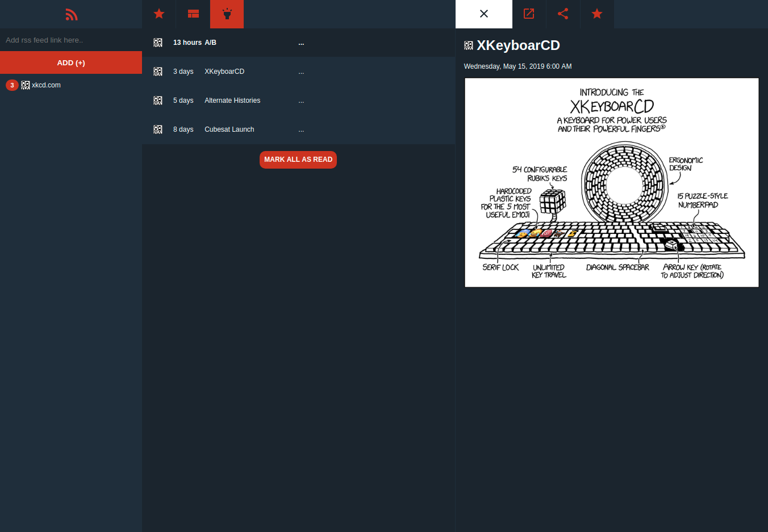Viewport: 768px width, 532px height.
Task: Click the XKeyboarCD comic image
Action: pyautogui.click(x=612, y=182)
